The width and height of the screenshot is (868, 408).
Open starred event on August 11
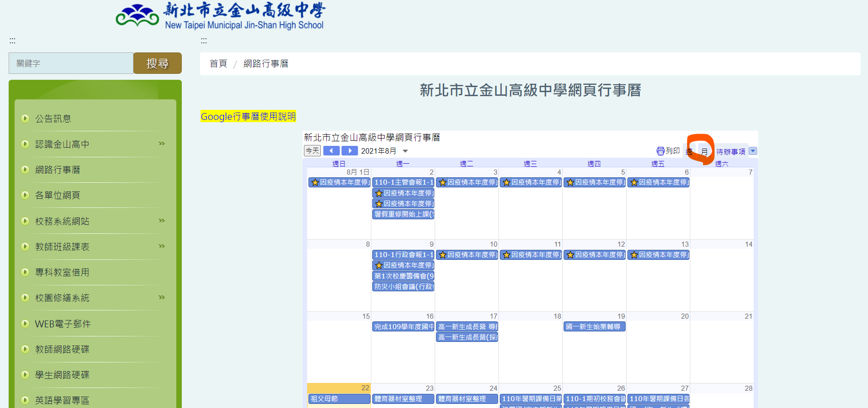tap(531, 255)
